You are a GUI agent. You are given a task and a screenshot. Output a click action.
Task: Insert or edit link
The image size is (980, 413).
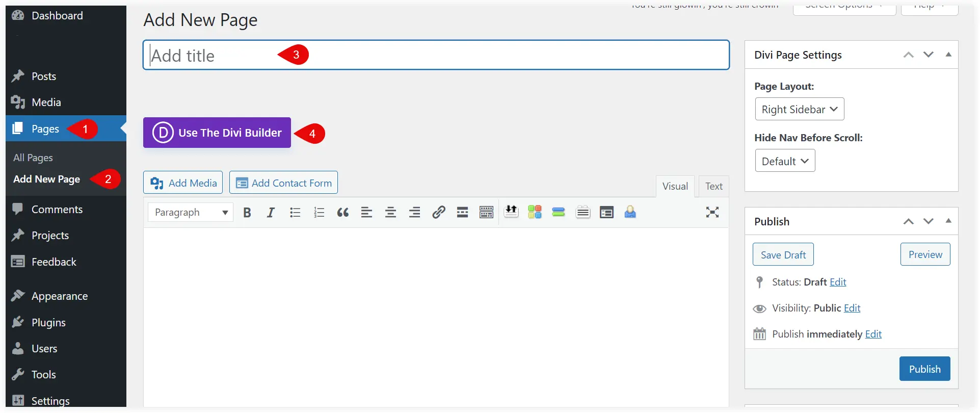click(439, 213)
